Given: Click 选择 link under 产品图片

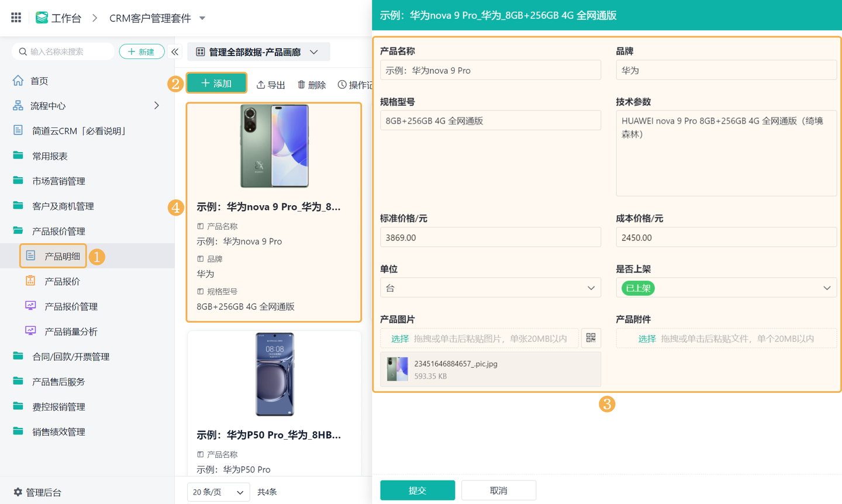Looking at the screenshot, I should pos(400,339).
